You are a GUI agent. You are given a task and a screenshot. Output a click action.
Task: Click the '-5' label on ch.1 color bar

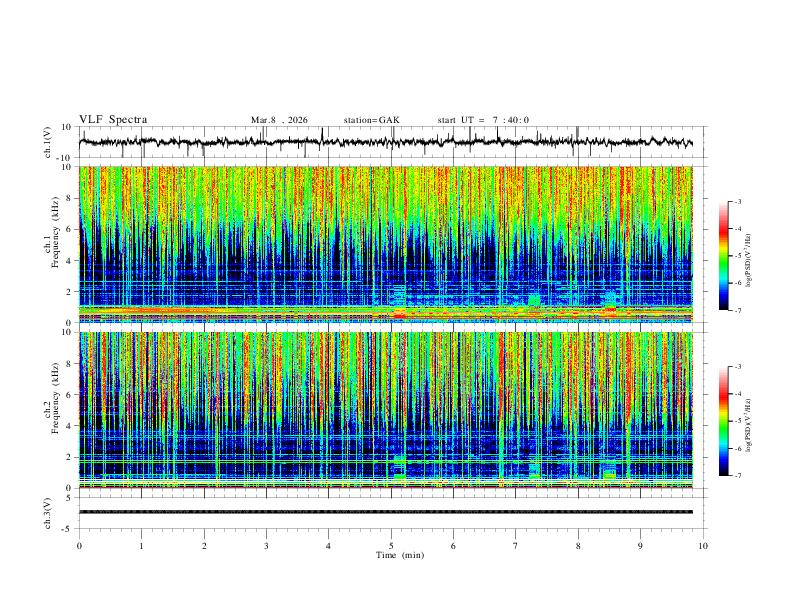tap(738, 256)
